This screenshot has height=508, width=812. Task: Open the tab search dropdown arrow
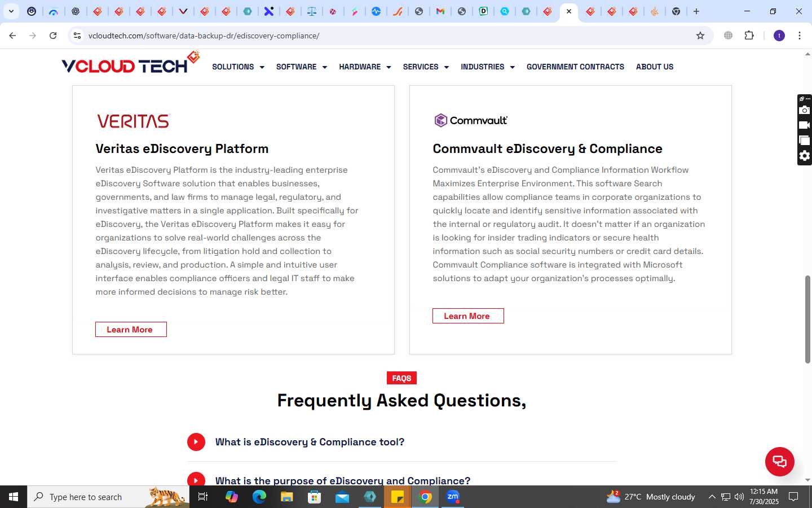(x=11, y=11)
